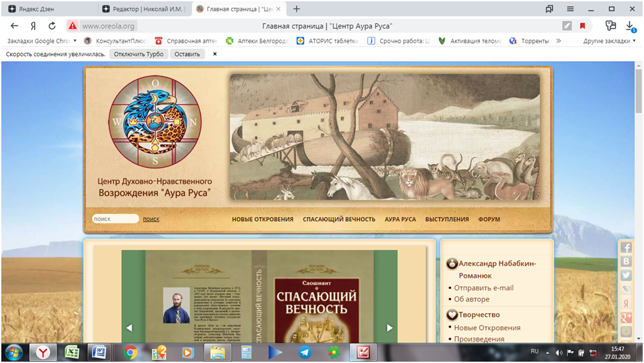Click the red security warning triangle
Viewport: 644px width, 363px height.
(x=72, y=26)
